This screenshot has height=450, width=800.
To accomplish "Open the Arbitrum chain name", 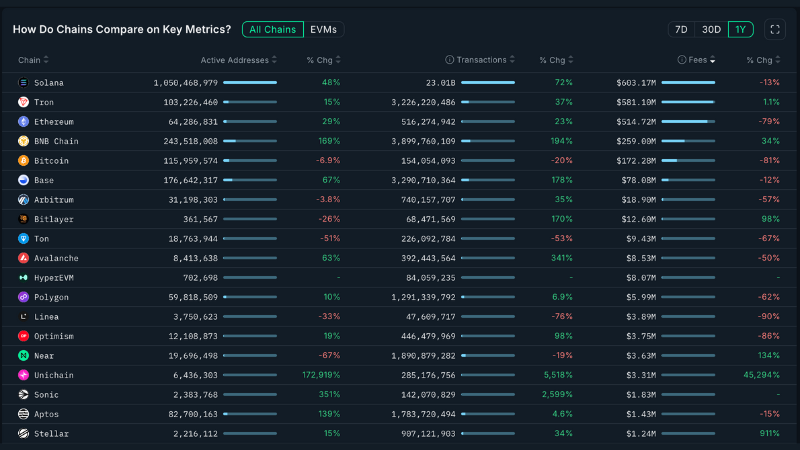I will pos(54,199).
